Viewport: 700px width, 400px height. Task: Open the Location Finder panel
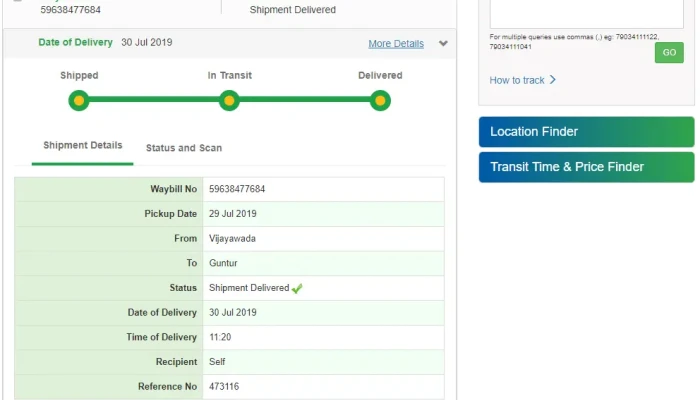tap(587, 132)
